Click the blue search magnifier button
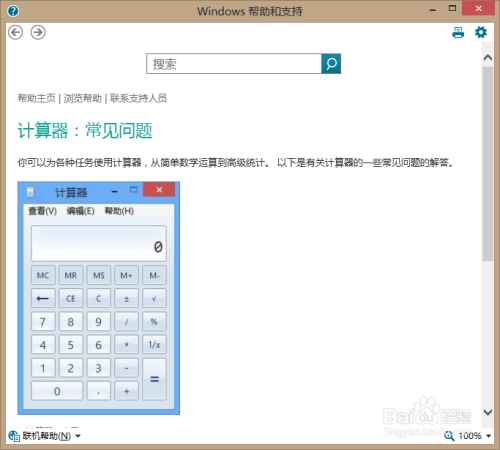 tap(331, 63)
